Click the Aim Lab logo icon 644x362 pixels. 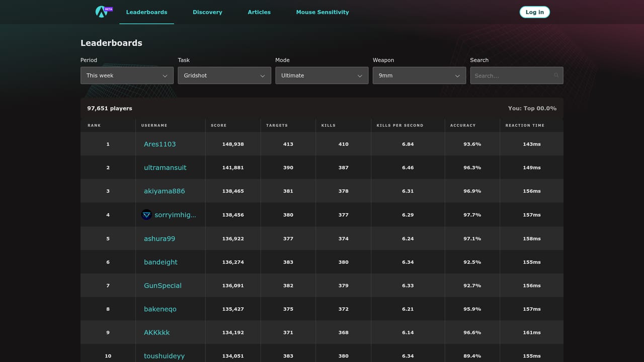103,12
